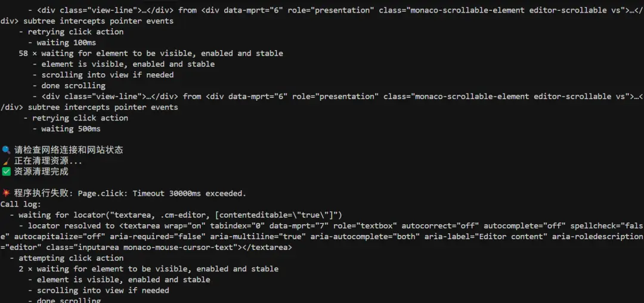Viewport: 644px width, 303px height.
Task: Click the green check mark emoji
Action: 7,171
